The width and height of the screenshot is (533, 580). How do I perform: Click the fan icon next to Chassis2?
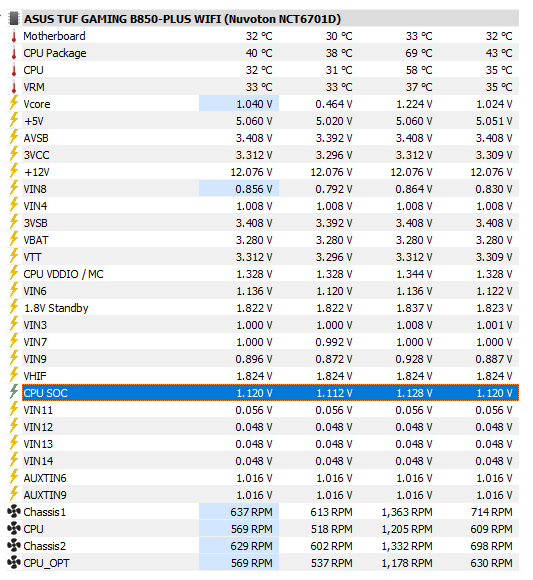pyautogui.click(x=14, y=546)
